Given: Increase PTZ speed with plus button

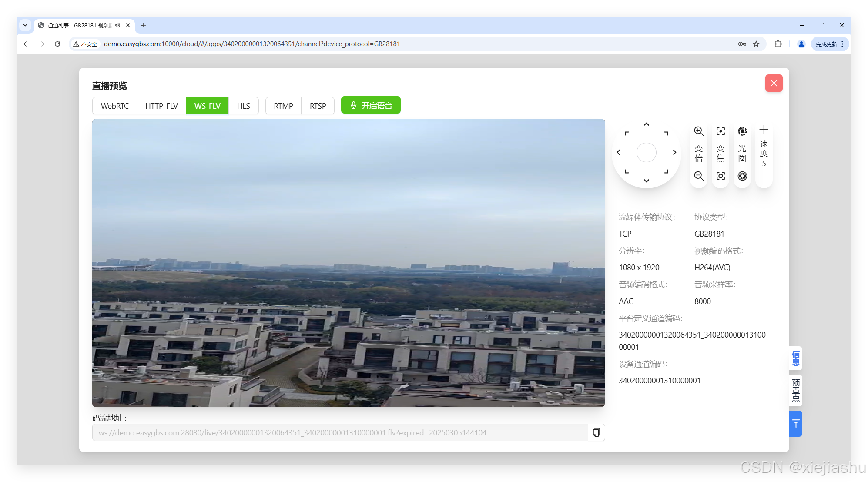Looking at the screenshot, I should [764, 129].
